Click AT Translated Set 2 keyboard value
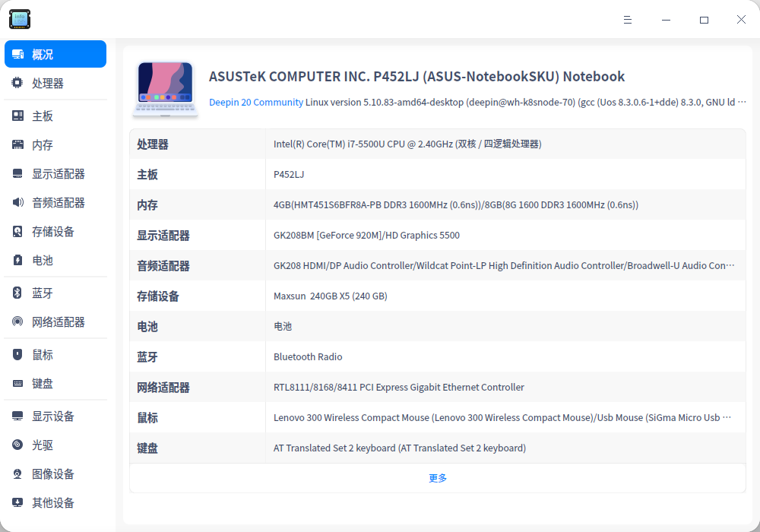 tap(400, 448)
